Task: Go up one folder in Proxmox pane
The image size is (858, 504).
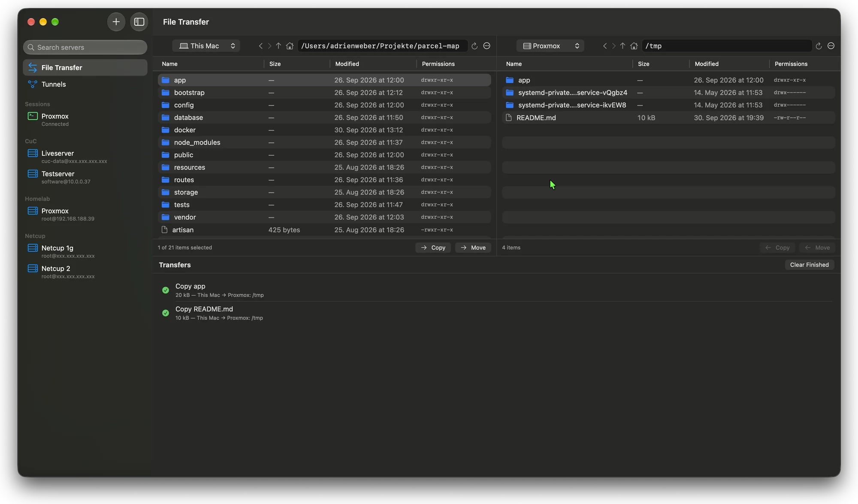Action: point(622,46)
